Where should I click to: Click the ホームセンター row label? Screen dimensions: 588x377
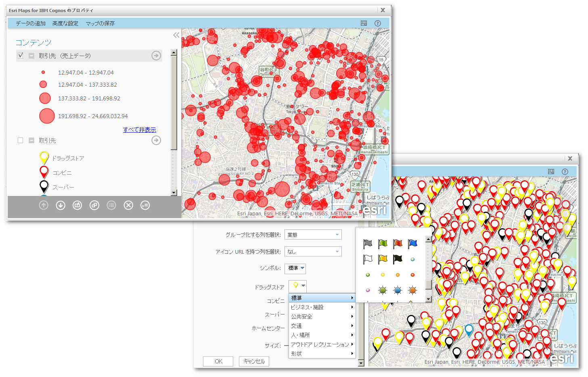coord(268,328)
